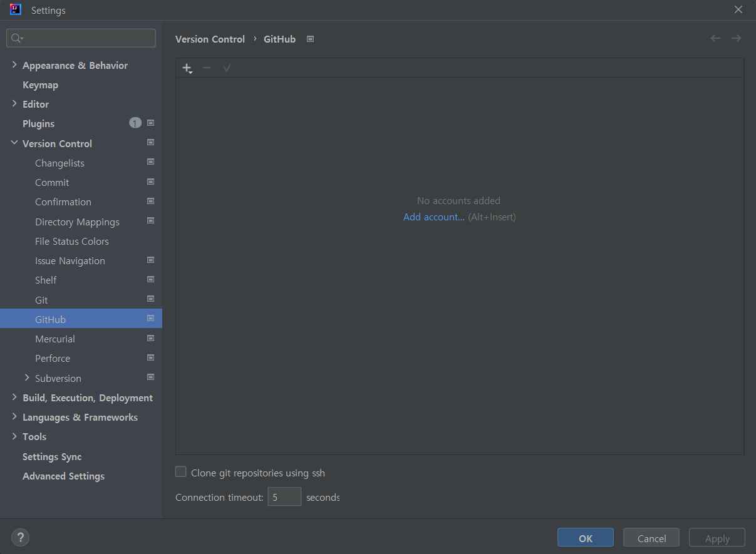Select Changelists under Version Control
The height and width of the screenshot is (554, 756).
(x=60, y=163)
